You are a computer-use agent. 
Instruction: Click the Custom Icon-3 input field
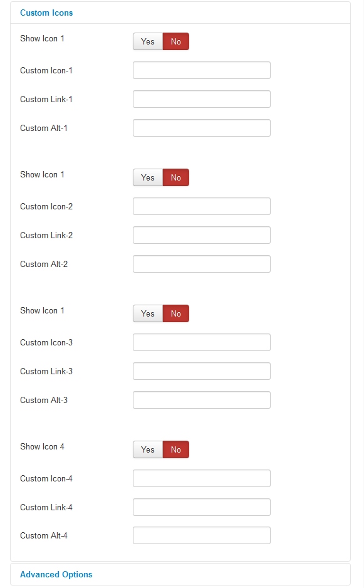[201, 342]
